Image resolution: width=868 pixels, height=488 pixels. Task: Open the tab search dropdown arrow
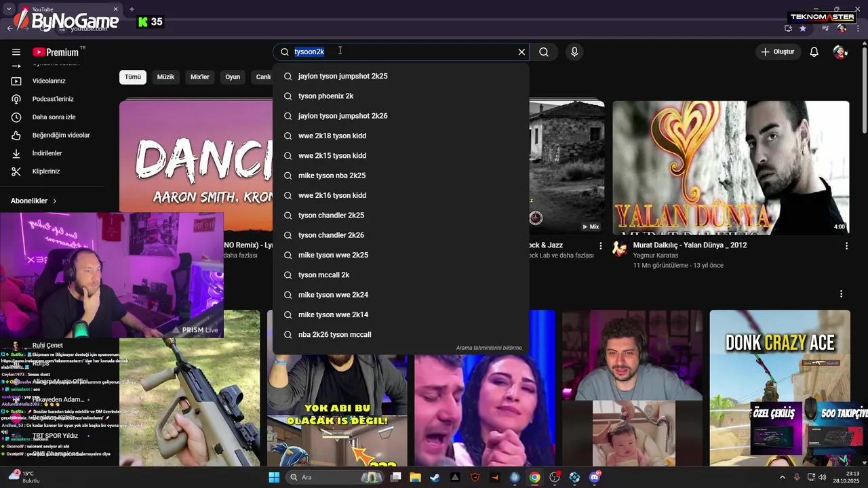click(9, 9)
